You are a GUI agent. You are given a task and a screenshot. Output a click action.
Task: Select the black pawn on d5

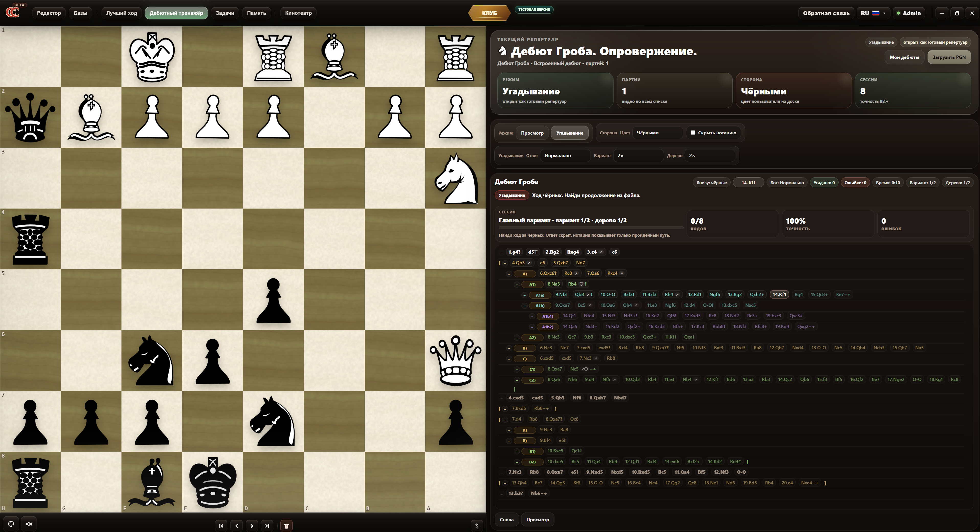click(x=274, y=301)
